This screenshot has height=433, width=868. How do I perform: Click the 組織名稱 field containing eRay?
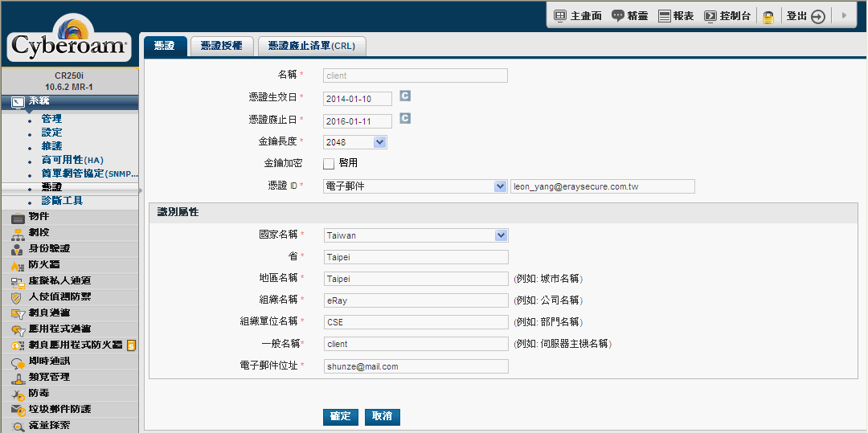tap(416, 300)
